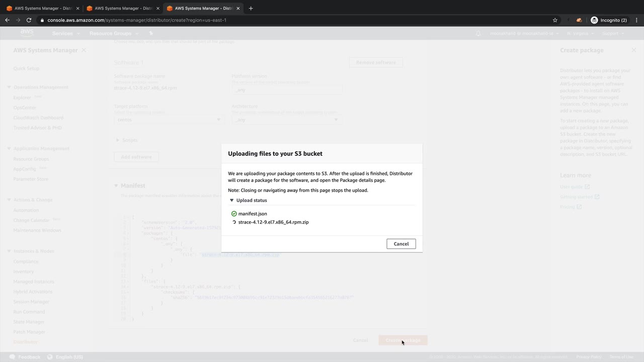Image resolution: width=644 pixels, height=362 pixels.
Task: Open the N. Virginia region dropdown
Action: (x=580, y=33)
